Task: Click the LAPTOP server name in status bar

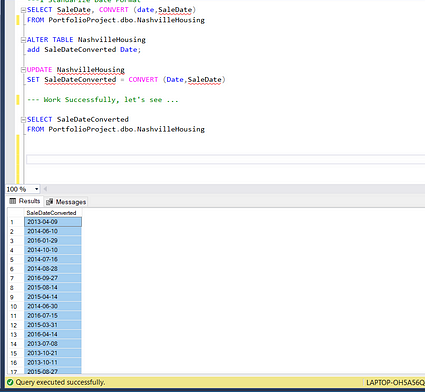Action: click(x=395, y=382)
